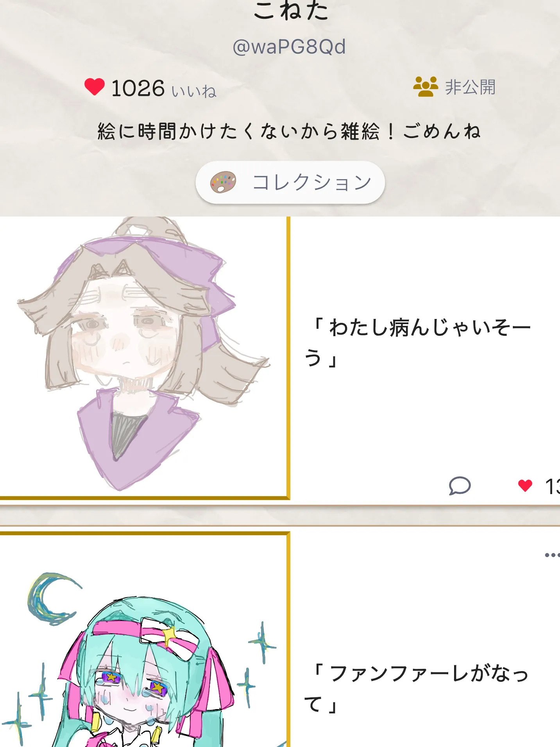Open comments via the speech bubble icon
560x747 pixels.
(460, 486)
